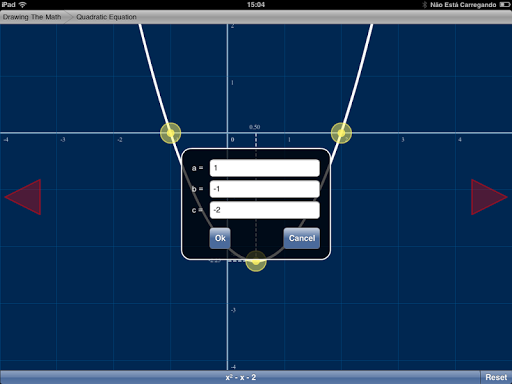Tap the battery status icon
512x384 pixels.
(504, 5)
